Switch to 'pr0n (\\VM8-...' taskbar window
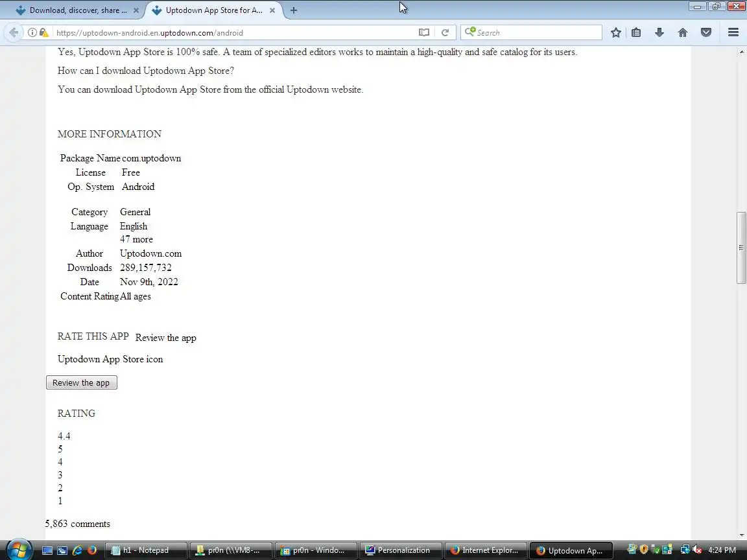Image resolution: width=747 pixels, height=560 pixels. coord(231,550)
